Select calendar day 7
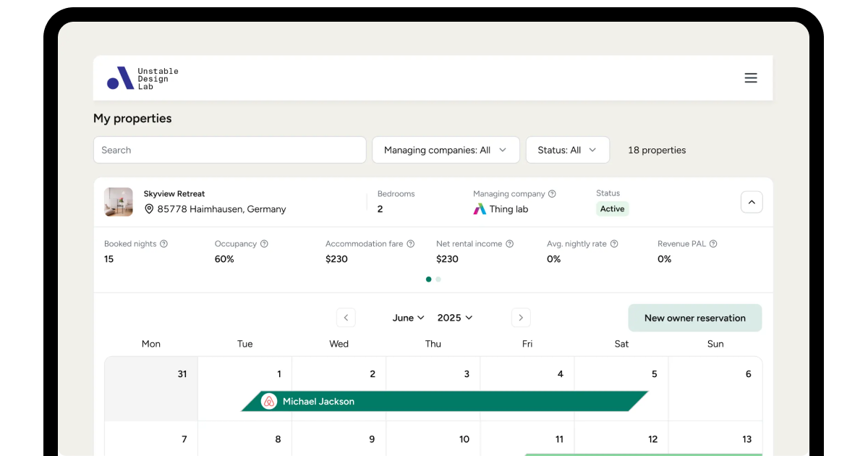868x456 pixels. tap(151, 439)
